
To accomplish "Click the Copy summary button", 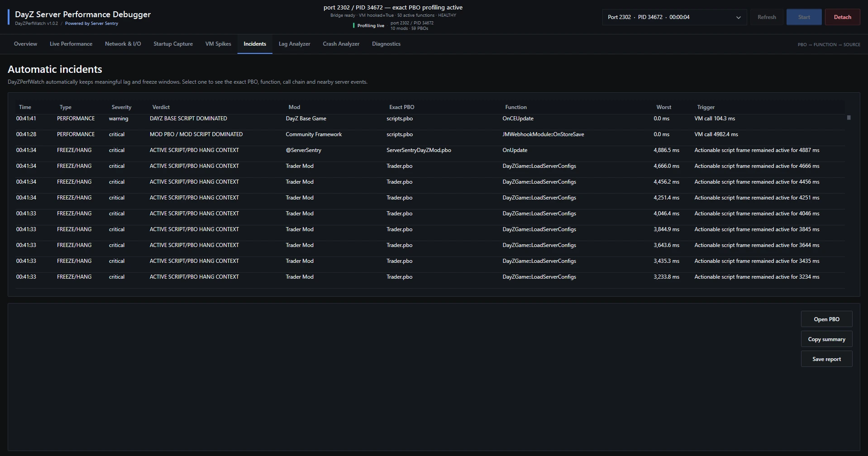I will tap(826, 339).
